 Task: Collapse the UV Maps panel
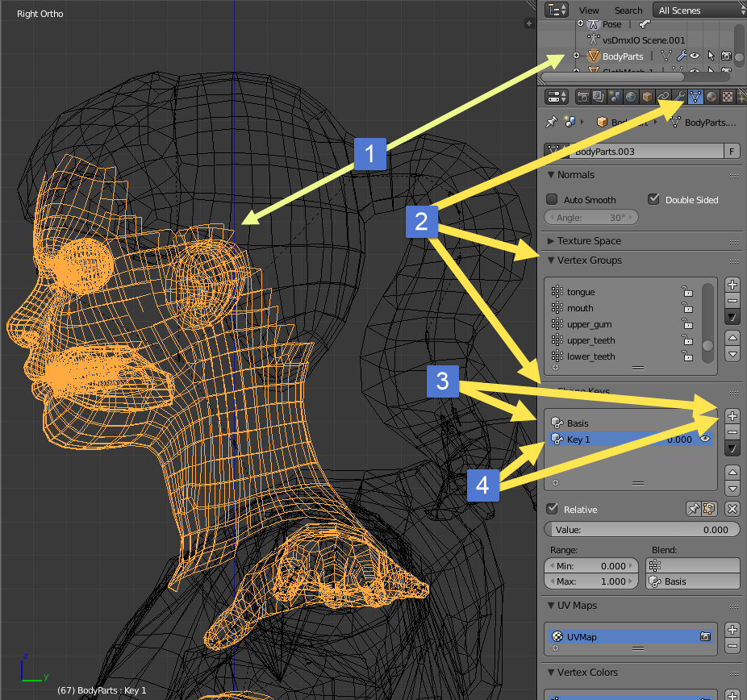[x=576, y=605]
